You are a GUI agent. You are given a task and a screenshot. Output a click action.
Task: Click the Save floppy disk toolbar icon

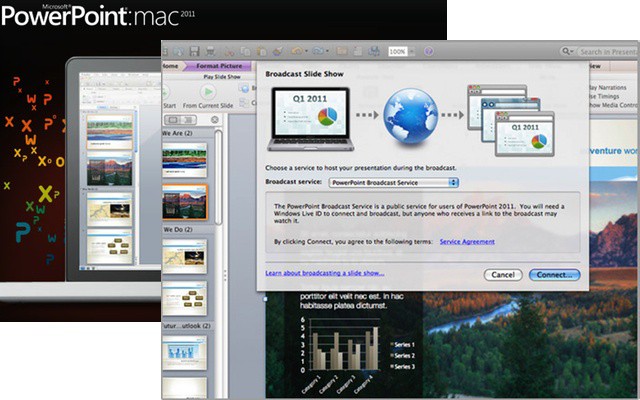point(194,51)
